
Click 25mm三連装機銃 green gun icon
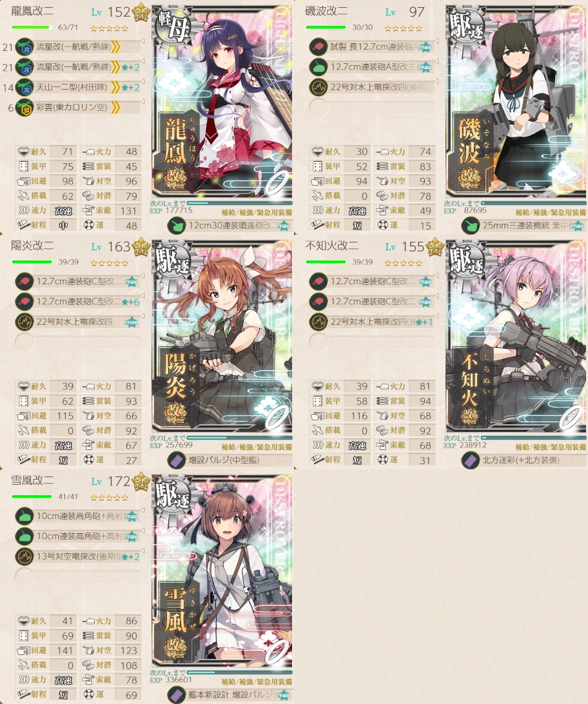tap(471, 226)
